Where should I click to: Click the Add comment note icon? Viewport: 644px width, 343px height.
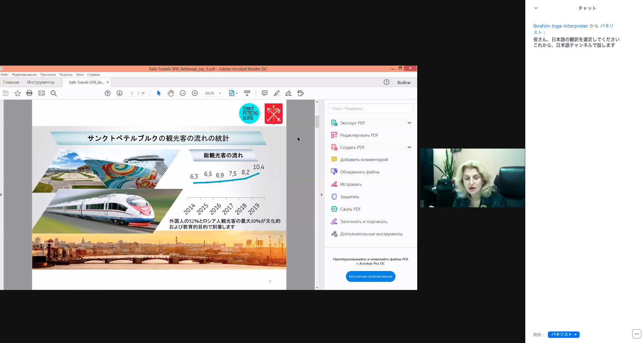click(265, 93)
